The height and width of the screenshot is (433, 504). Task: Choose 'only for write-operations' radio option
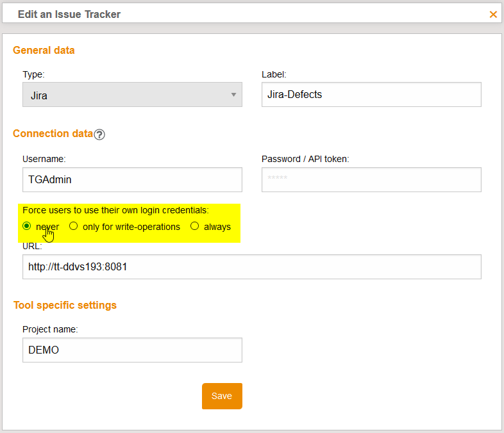[x=74, y=226]
